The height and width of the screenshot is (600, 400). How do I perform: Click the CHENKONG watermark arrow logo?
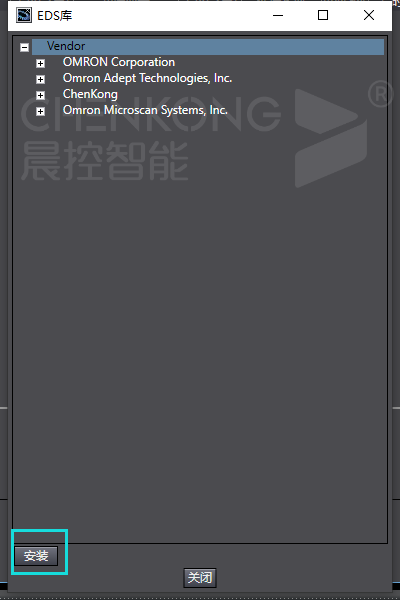tap(331, 138)
